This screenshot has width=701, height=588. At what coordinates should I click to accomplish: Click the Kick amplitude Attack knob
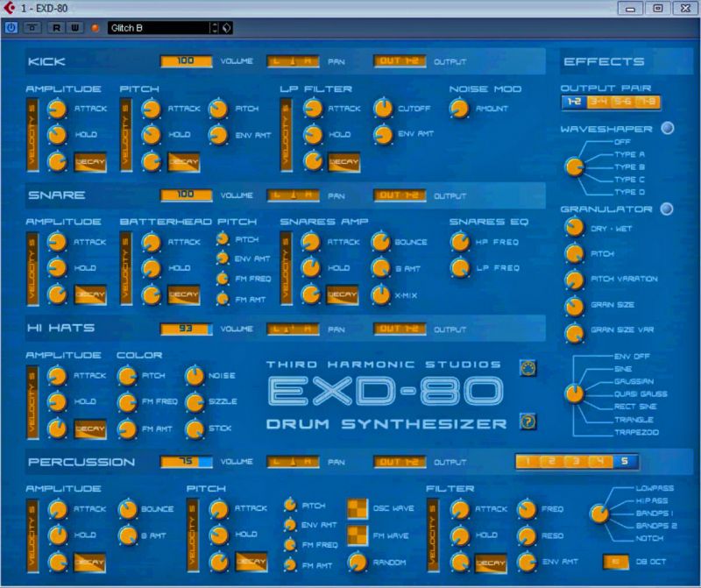[57, 109]
